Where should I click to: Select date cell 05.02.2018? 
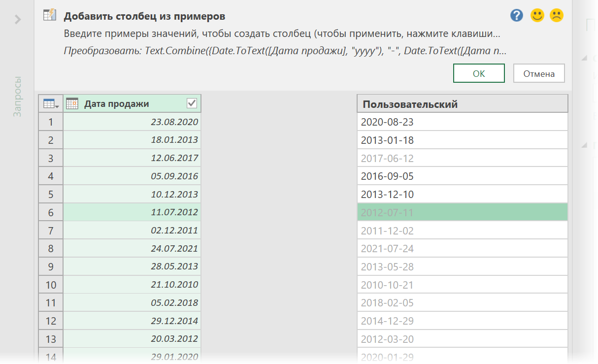132,302
